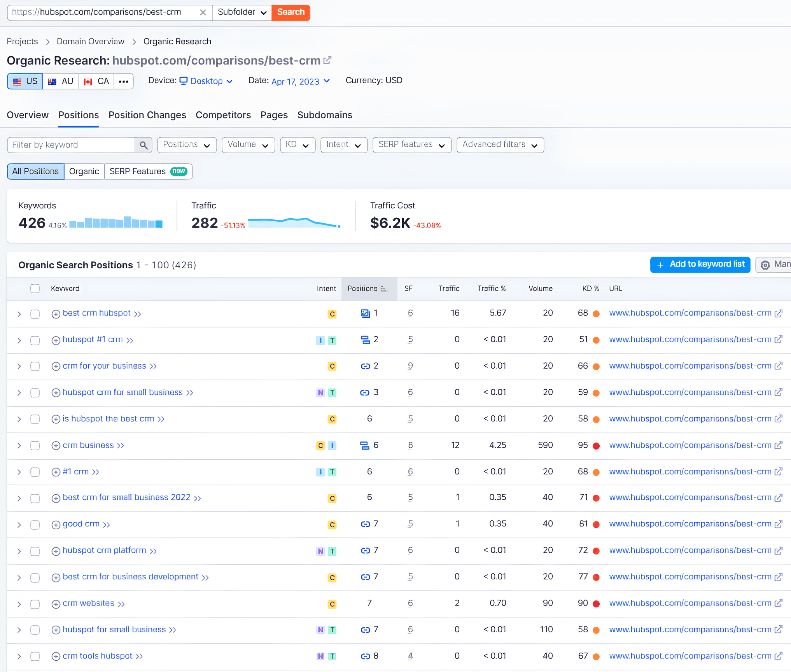The height and width of the screenshot is (672, 791).
Task: Switch to the Overview tab
Action: pos(28,115)
